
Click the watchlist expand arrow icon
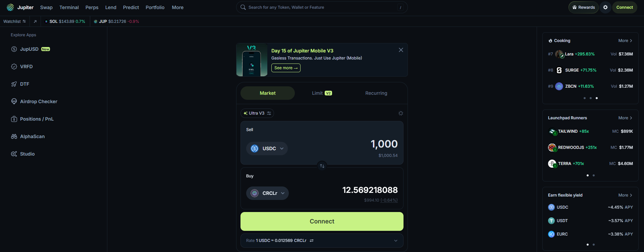35,22
